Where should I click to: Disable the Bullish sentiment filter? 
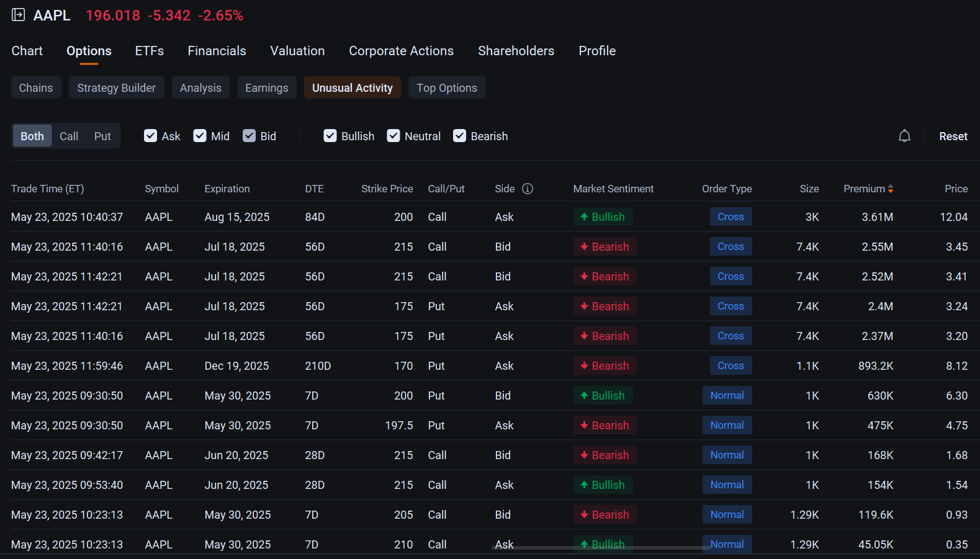click(330, 136)
